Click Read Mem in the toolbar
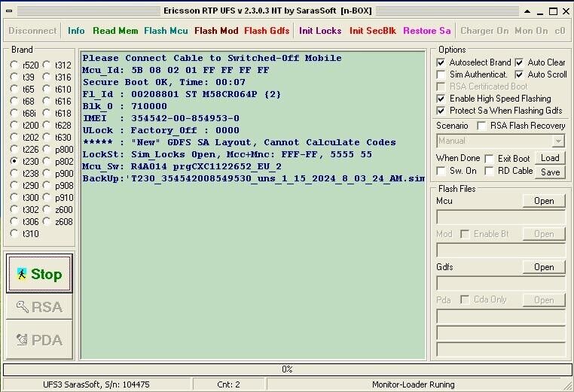 tap(115, 31)
